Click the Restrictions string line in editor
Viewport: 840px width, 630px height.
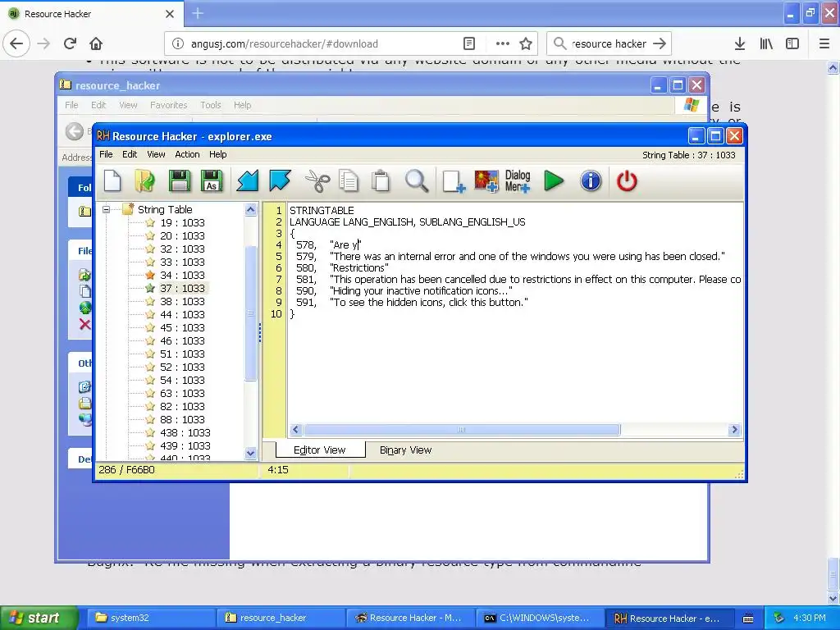[x=359, y=268]
